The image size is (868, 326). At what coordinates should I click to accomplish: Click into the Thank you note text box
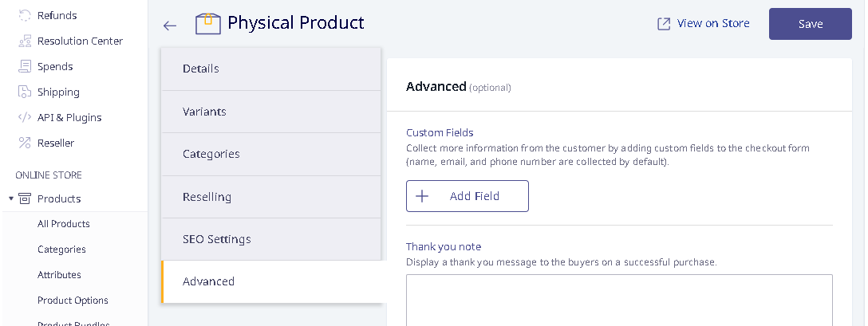point(619,300)
